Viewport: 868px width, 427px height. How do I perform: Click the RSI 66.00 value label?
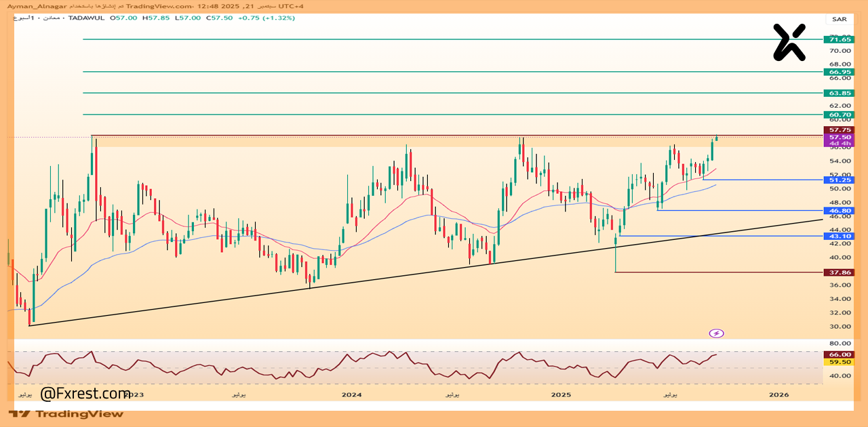point(838,354)
